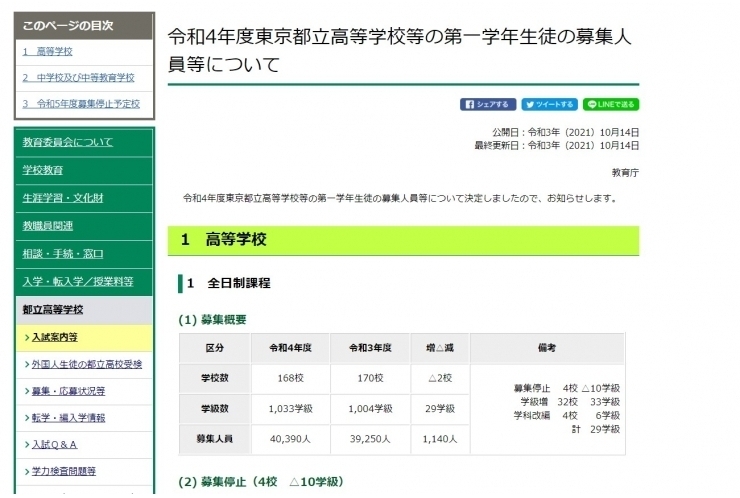This screenshot has width=740, height=498.
Task: Click cell 170校
Action: click(370, 378)
